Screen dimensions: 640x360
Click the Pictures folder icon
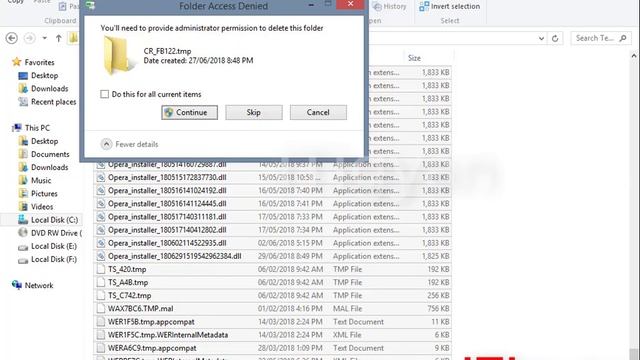click(x=24, y=193)
